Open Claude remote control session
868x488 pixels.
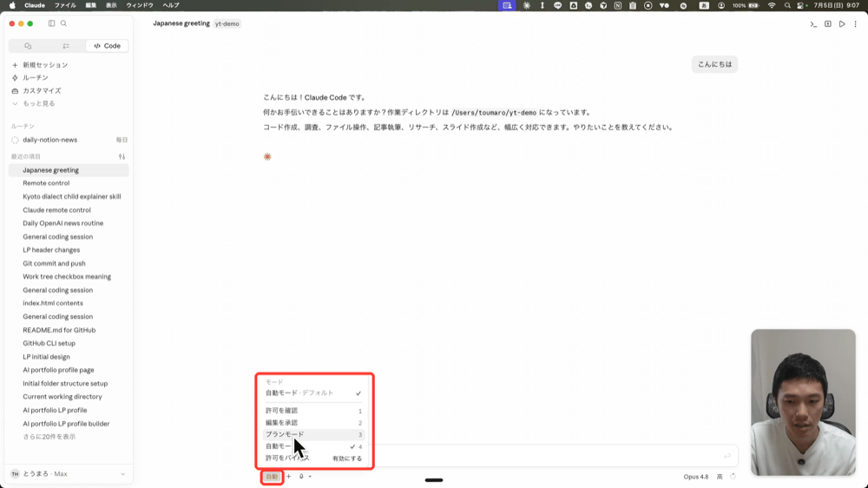[x=69, y=210]
